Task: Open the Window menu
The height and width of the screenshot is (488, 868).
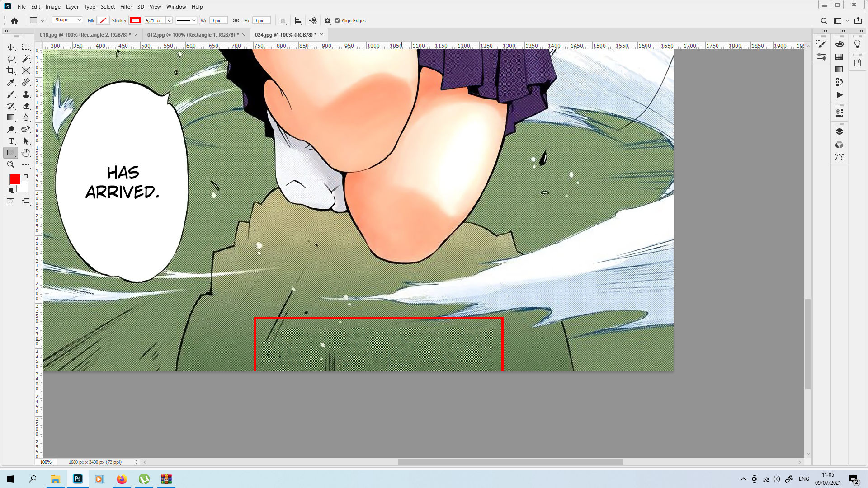Action: (176, 7)
